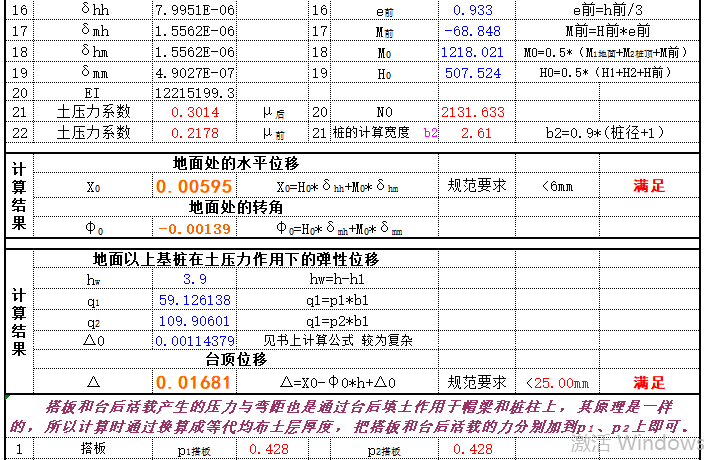Click the 搭板 label in row 1

[x=93, y=448]
